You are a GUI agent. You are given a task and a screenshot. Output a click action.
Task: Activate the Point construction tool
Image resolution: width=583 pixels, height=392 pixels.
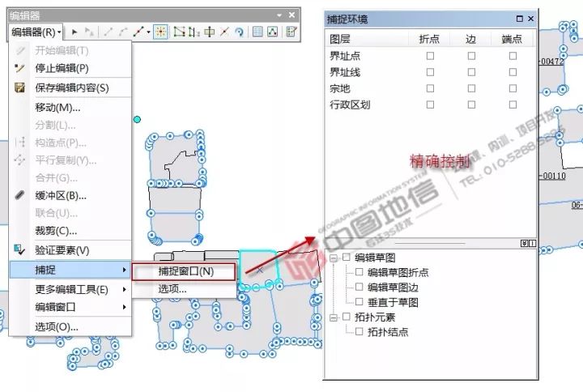(160, 32)
